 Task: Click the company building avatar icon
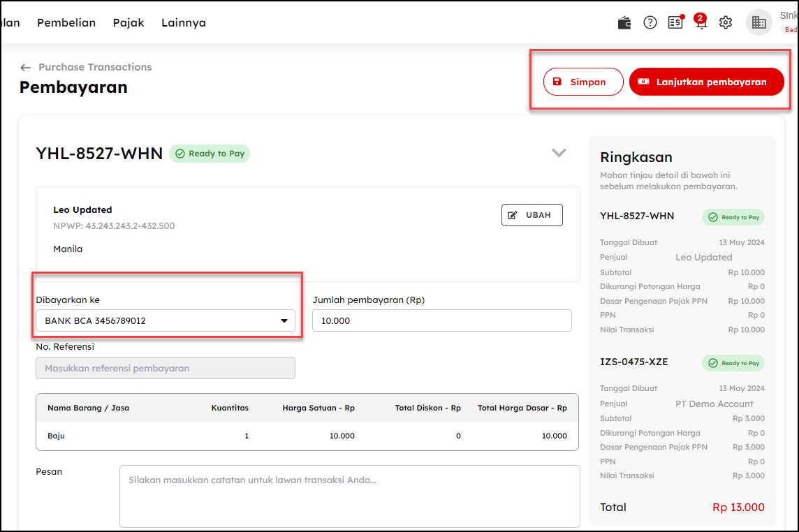pyautogui.click(x=758, y=22)
